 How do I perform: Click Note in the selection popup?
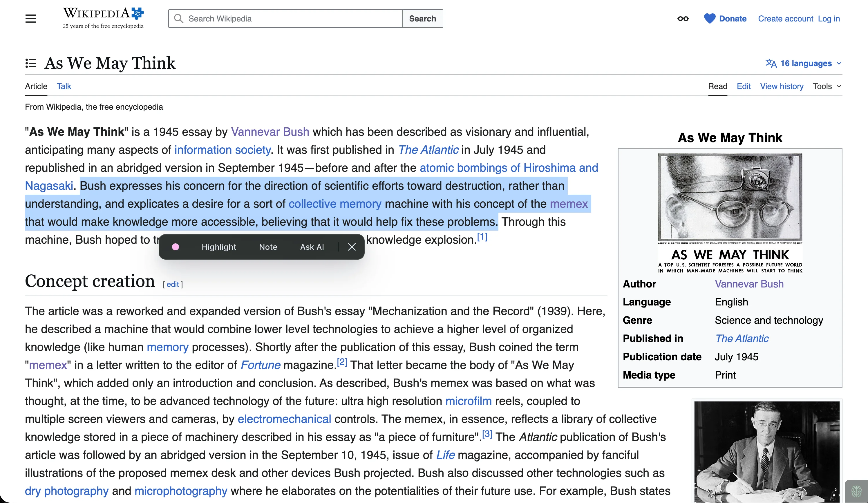(268, 247)
